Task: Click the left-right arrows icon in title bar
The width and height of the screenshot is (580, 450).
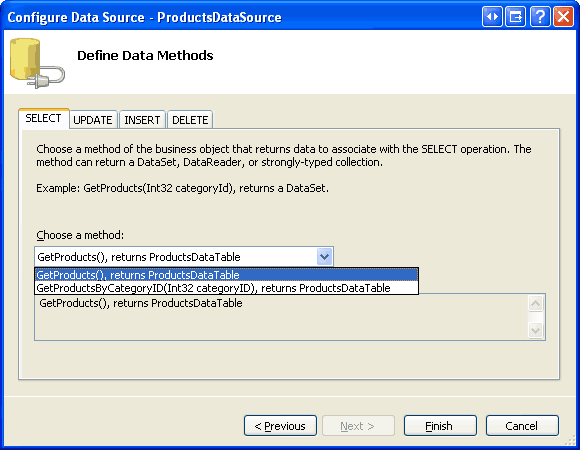Action: pos(492,17)
